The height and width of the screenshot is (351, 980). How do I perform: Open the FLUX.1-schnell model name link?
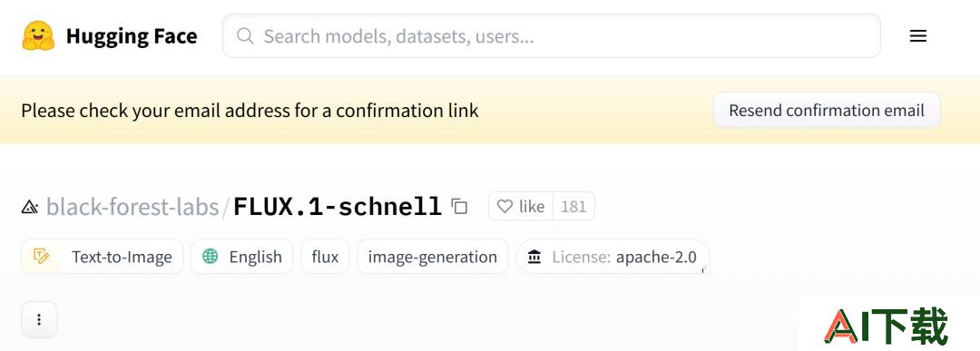click(x=338, y=206)
